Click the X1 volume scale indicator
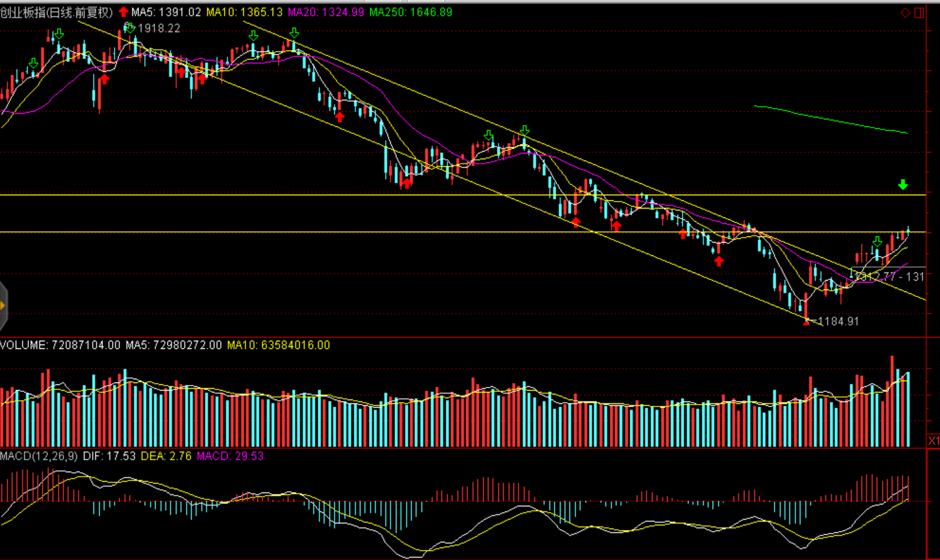Viewport: 940px width, 560px height. pyautogui.click(x=933, y=441)
